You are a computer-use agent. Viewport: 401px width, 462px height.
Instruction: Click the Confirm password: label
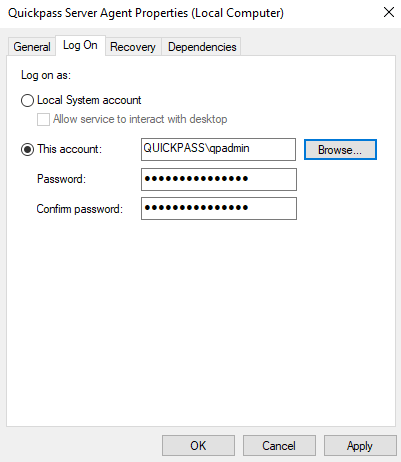80,209
